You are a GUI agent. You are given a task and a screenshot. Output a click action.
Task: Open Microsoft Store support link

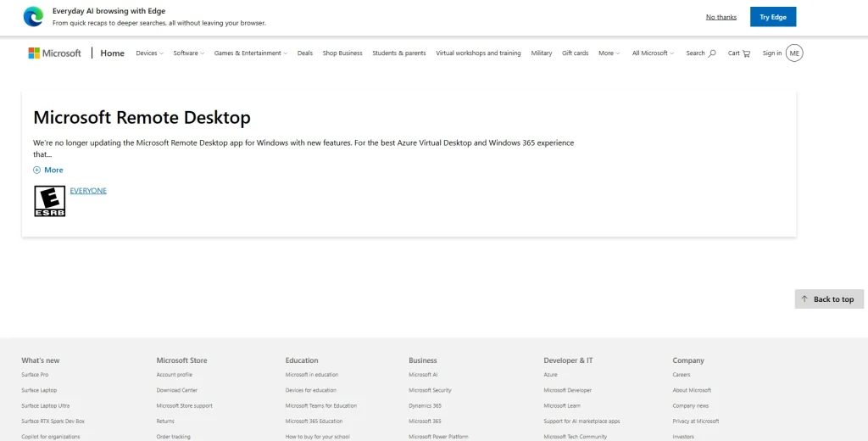click(x=184, y=405)
